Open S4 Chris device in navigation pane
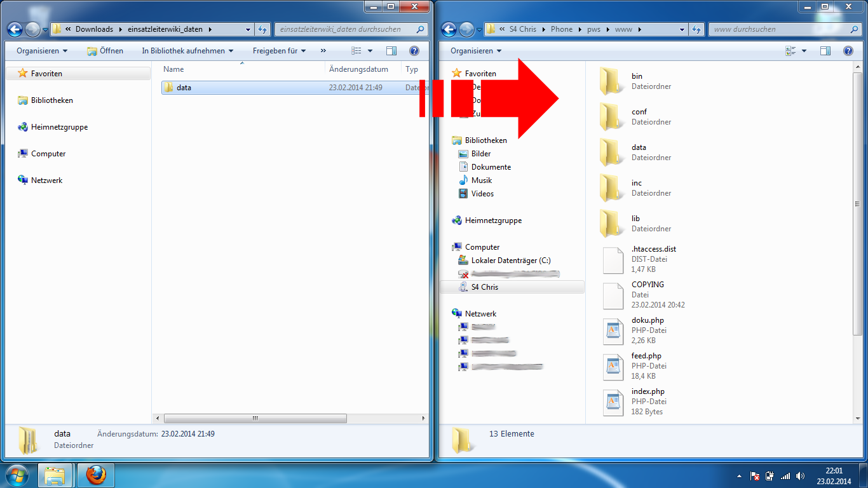This screenshot has width=868, height=488. click(x=484, y=287)
